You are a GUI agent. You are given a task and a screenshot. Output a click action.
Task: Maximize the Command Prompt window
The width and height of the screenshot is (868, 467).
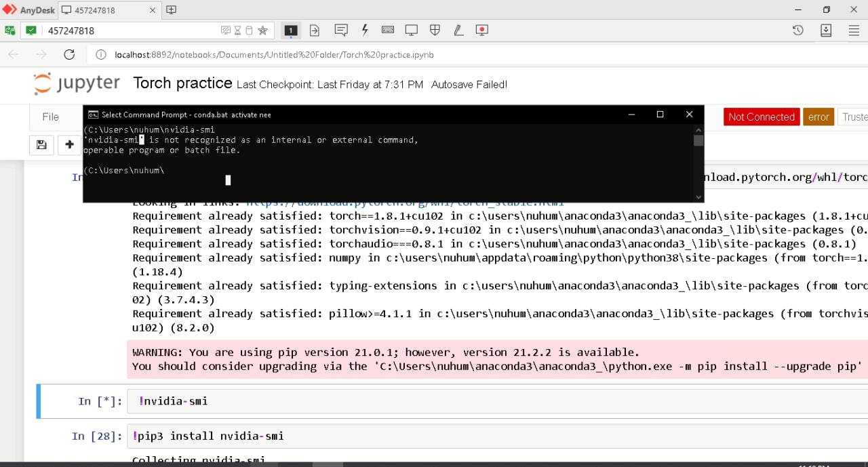click(x=660, y=115)
